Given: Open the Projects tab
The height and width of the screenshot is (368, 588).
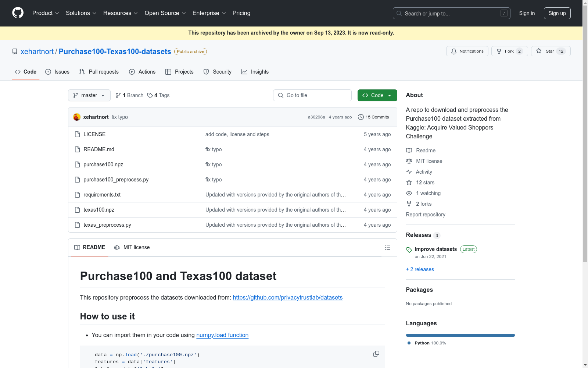Looking at the screenshot, I should pyautogui.click(x=179, y=72).
